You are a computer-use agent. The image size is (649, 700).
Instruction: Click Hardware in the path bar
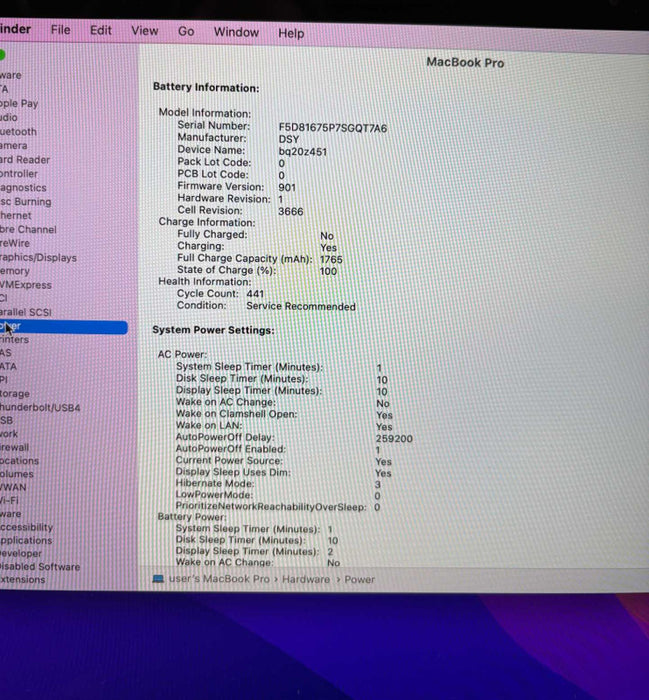click(306, 579)
